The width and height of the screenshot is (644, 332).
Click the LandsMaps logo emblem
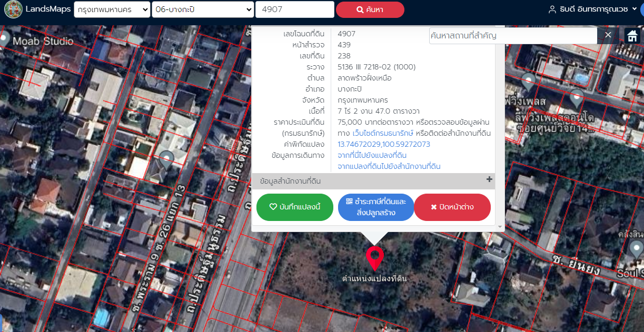click(x=12, y=9)
